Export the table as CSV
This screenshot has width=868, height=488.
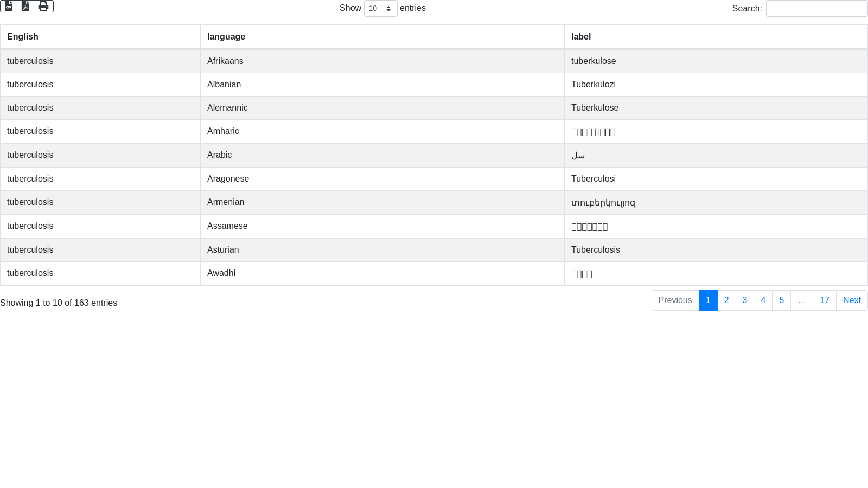tap(9, 6)
